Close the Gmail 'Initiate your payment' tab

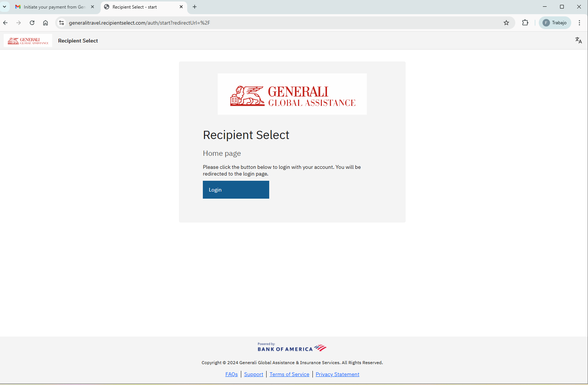[92, 7]
